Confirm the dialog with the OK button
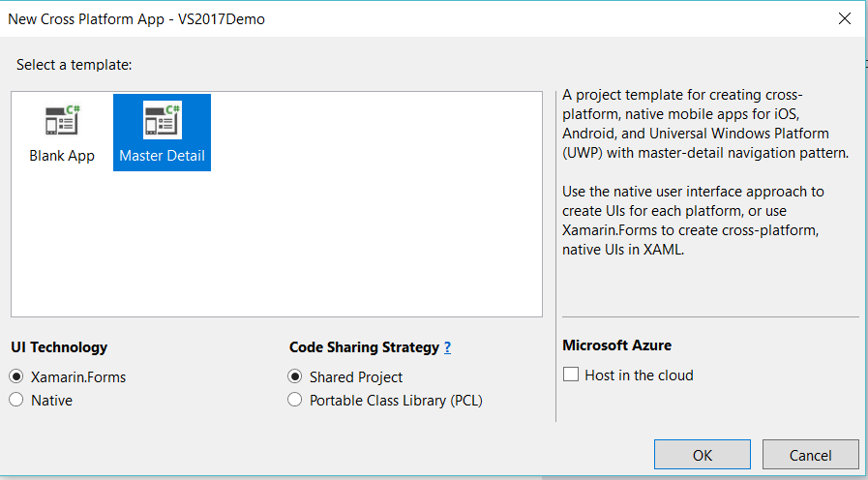Viewport: 868px width, 480px height. coord(703,455)
